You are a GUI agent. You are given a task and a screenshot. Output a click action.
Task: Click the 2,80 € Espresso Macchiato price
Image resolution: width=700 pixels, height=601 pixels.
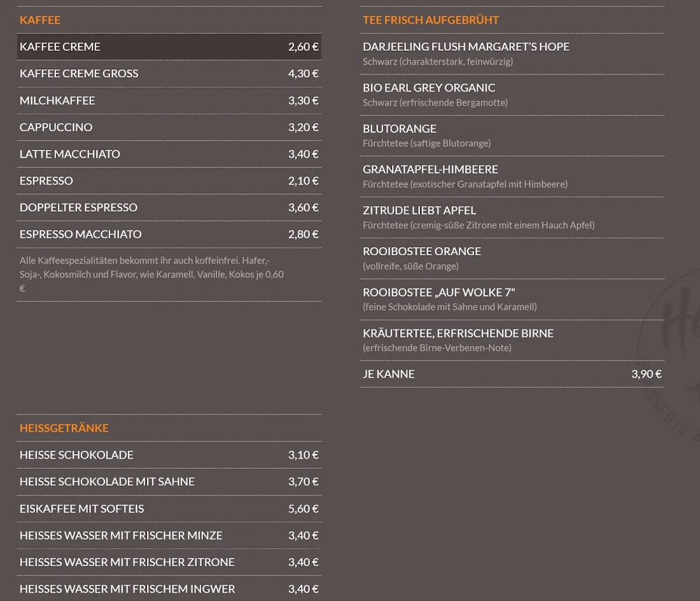click(x=303, y=234)
